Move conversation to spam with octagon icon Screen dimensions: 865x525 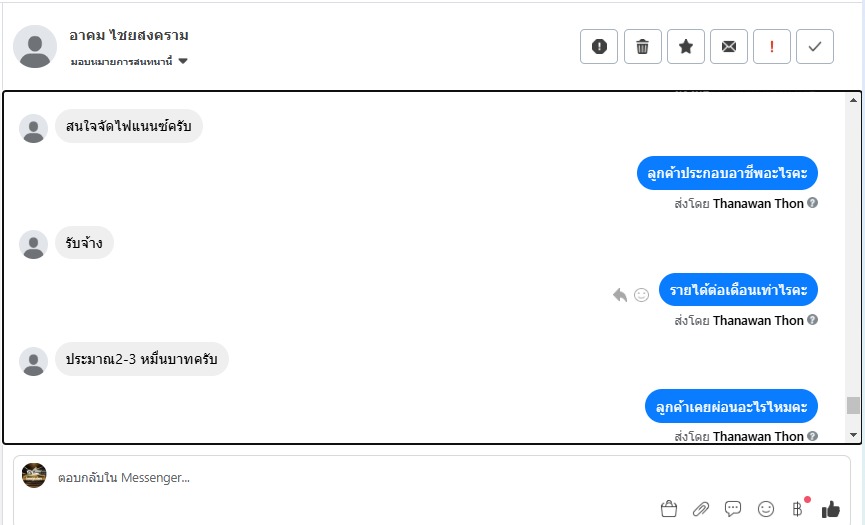pyautogui.click(x=599, y=46)
